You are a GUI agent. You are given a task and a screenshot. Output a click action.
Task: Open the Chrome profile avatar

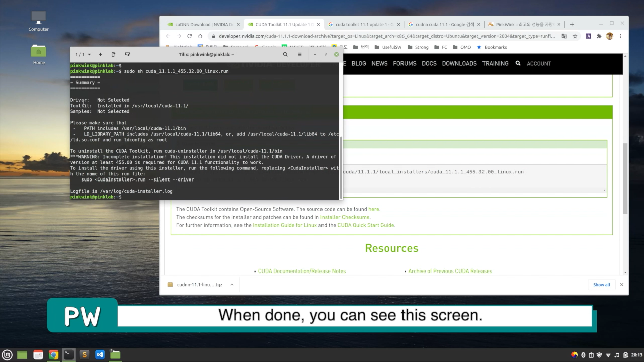[x=610, y=36]
